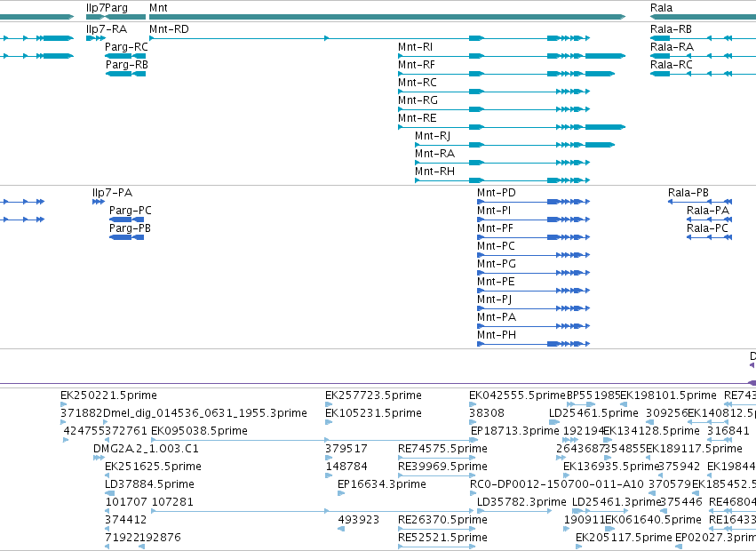Screen dimensions: 756x551
Task: Click feature Dmel_dig_014536_0631_1955.3prime
Action: 205,413
